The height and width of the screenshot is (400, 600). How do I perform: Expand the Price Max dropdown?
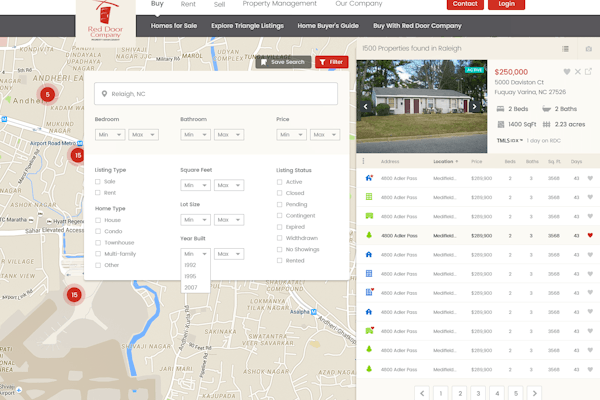click(x=325, y=135)
